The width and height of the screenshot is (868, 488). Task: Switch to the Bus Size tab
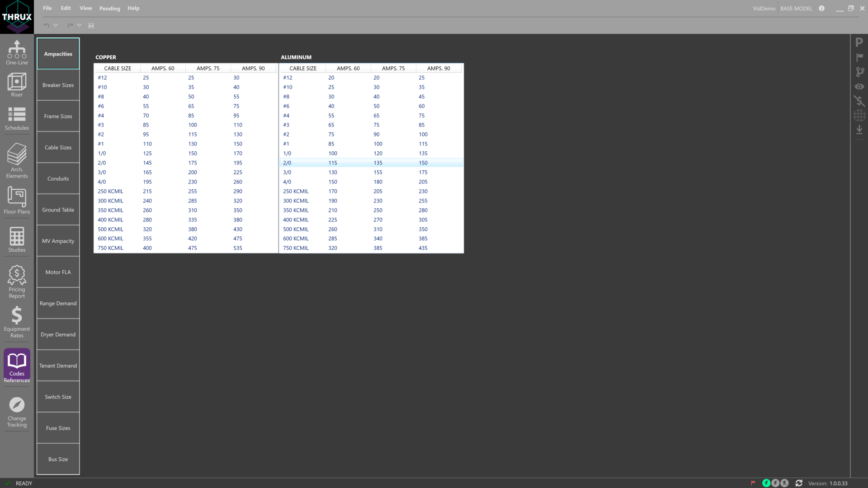58,459
